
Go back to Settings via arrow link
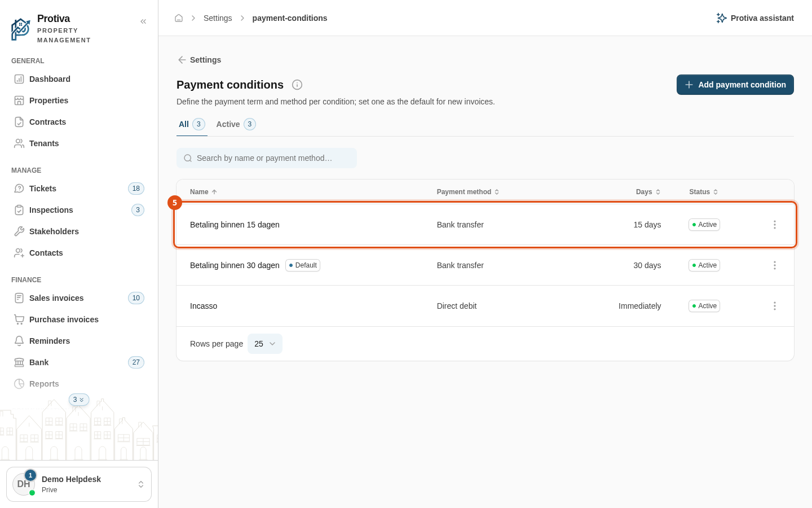(199, 60)
